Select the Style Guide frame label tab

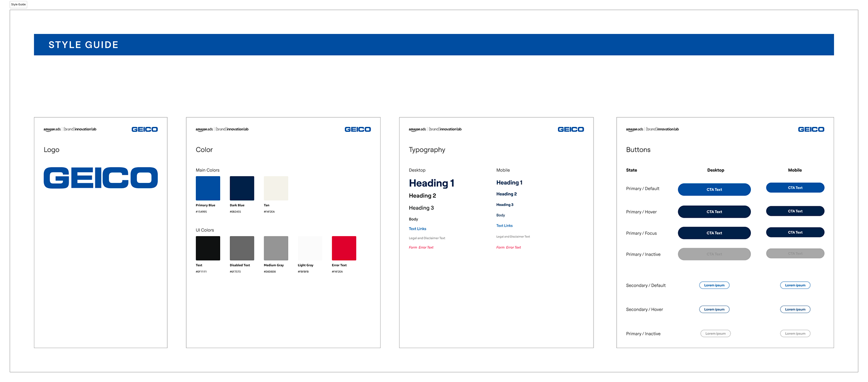click(x=19, y=5)
